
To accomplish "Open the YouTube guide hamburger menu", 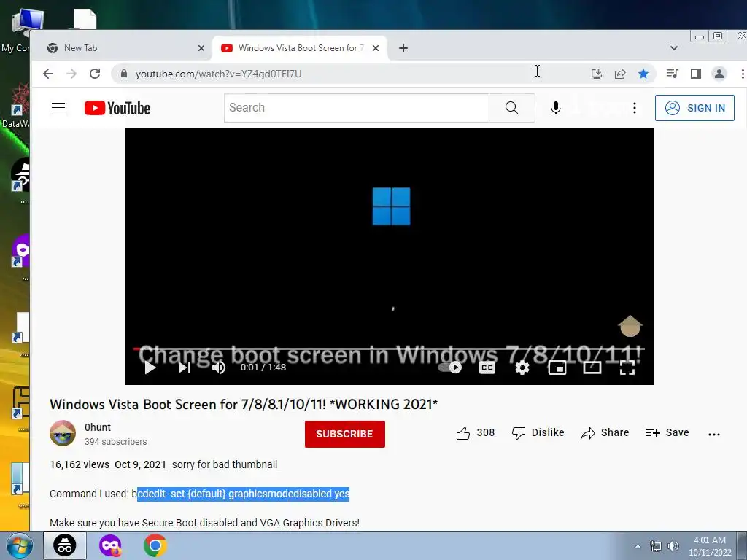I will [x=58, y=108].
